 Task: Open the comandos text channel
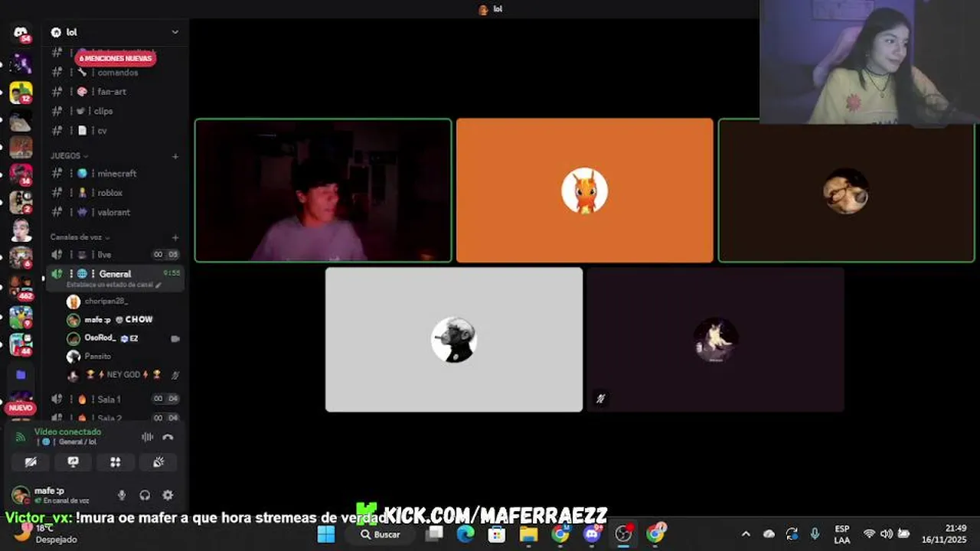pyautogui.click(x=116, y=73)
